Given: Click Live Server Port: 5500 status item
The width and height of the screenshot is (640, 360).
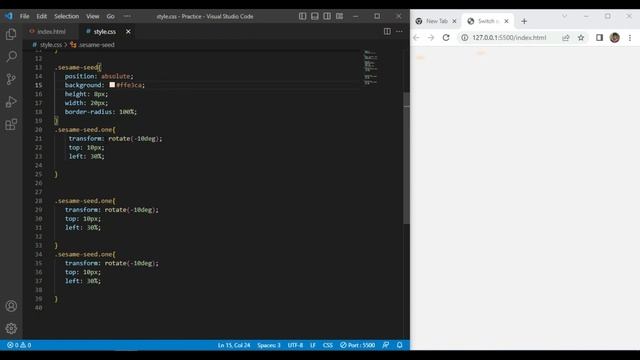Looking at the screenshot, I should [x=358, y=345].
